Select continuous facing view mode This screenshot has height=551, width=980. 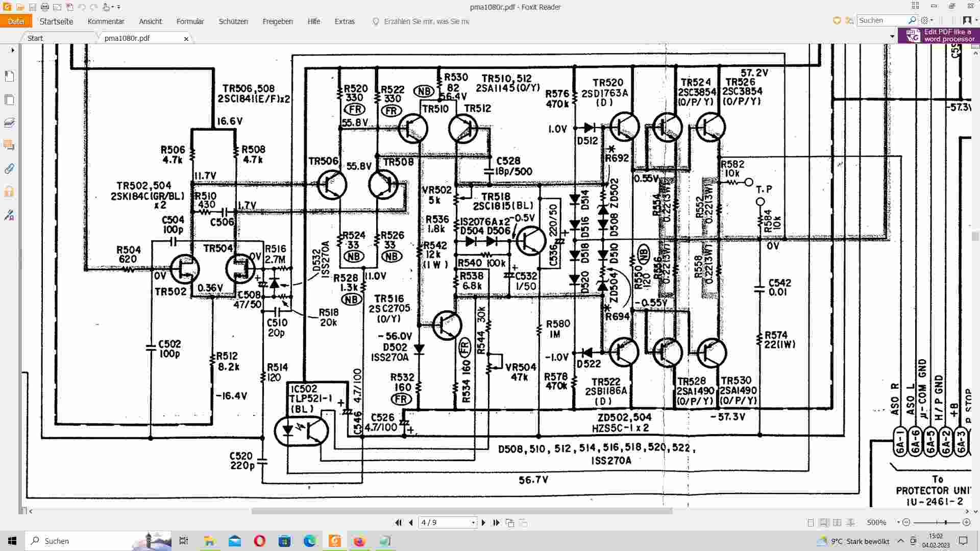[850, 522]
